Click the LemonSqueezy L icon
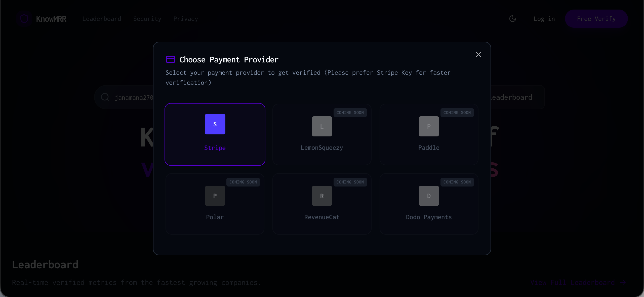This screenshot has width=644, height=297. point(322,126)
